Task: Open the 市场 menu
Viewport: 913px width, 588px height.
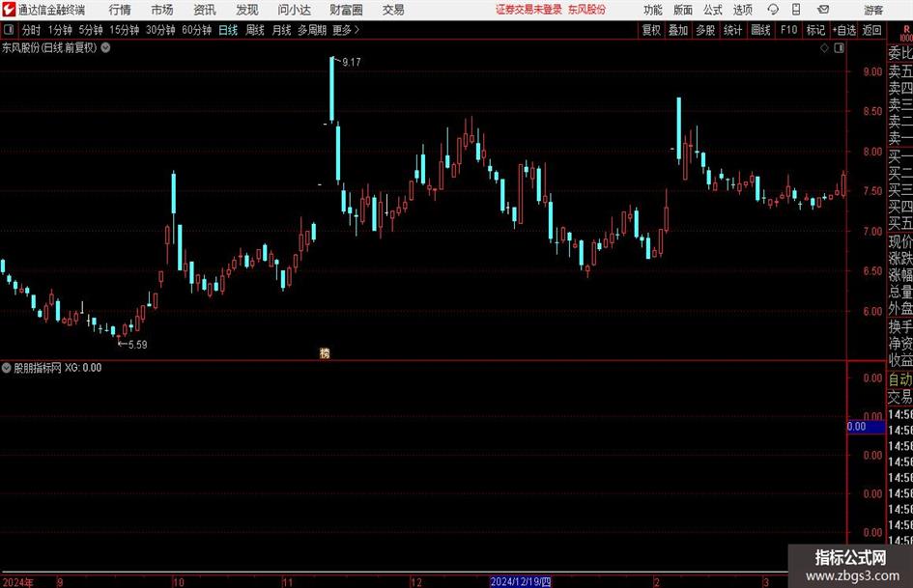Action: [x=162, y=10]
